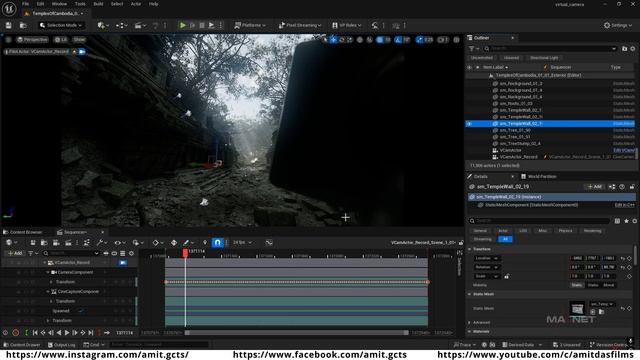Click the Sequencer key diamond options icon
The width and height of the screenshot is (640, 360).
point(157,242)
